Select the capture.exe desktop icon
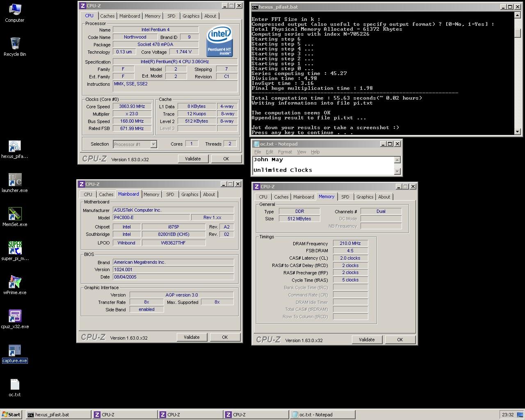The width and height of the screenshot is (525, 420). (15, 354)
